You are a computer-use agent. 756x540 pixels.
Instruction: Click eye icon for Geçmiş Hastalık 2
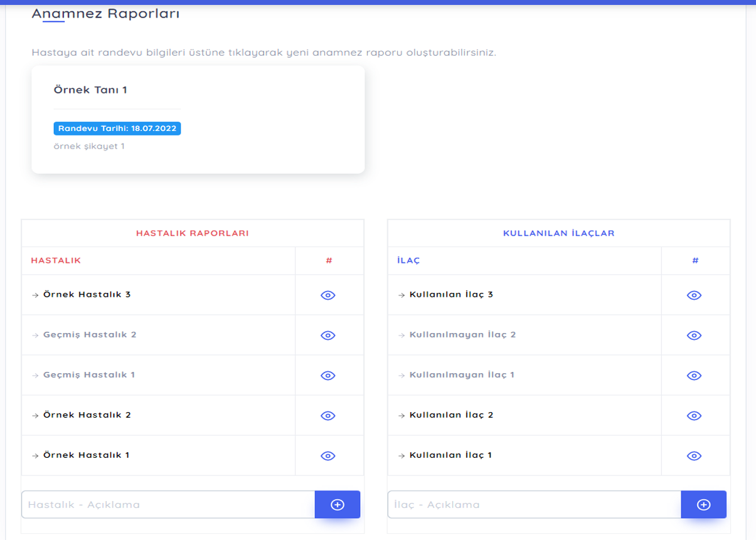click(x=327, y=336)
